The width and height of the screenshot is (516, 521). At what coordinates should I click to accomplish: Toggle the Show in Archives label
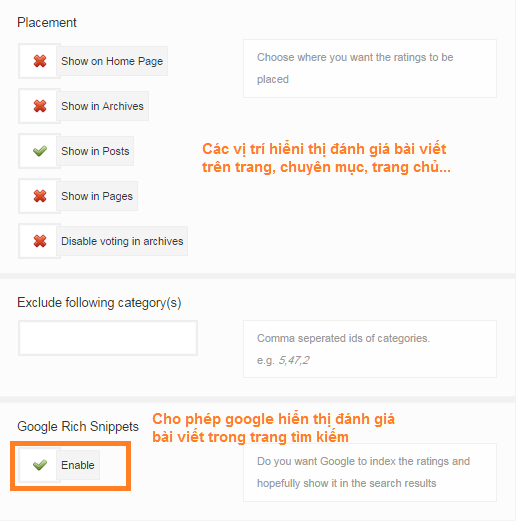(x=102, y=106)
